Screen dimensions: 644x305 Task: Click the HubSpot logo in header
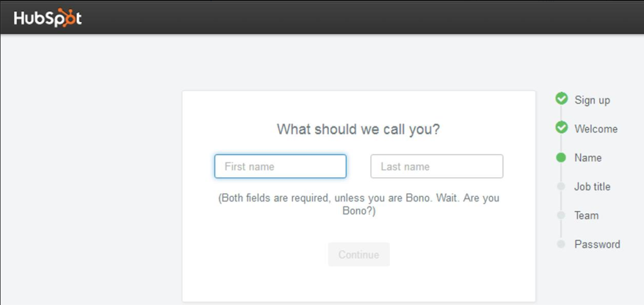48,18
